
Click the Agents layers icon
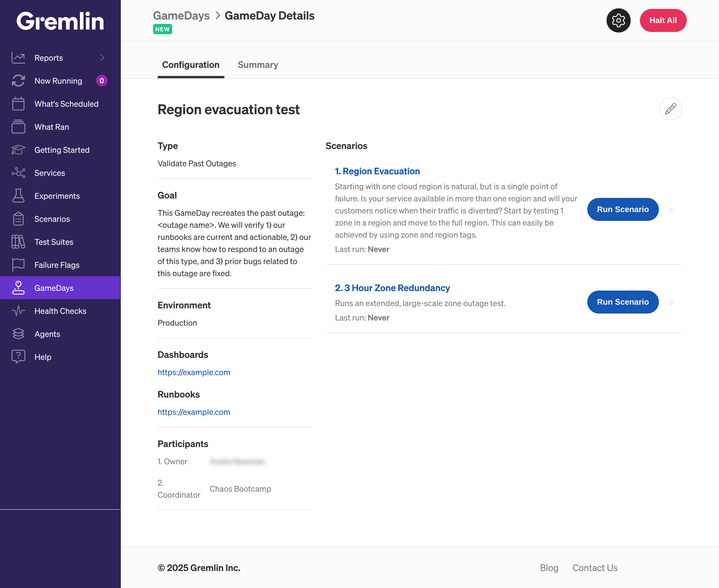18,334
